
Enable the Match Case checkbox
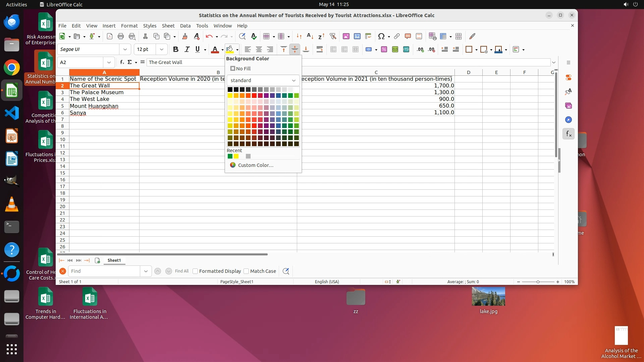tap(246, 271)
